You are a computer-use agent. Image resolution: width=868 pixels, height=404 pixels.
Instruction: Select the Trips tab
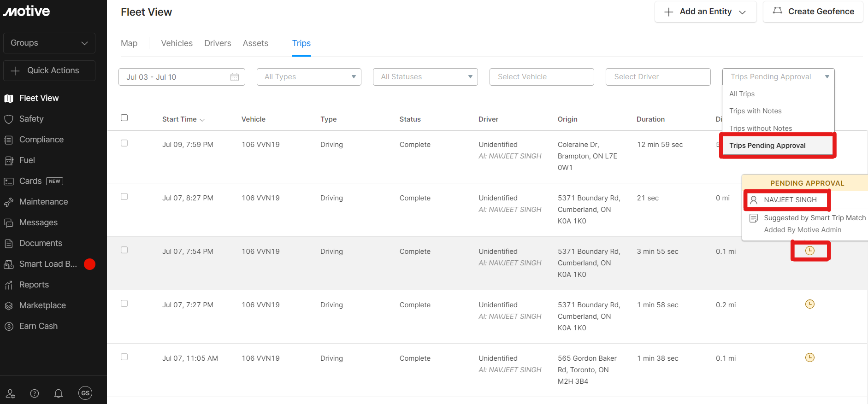tap(301, 43)
